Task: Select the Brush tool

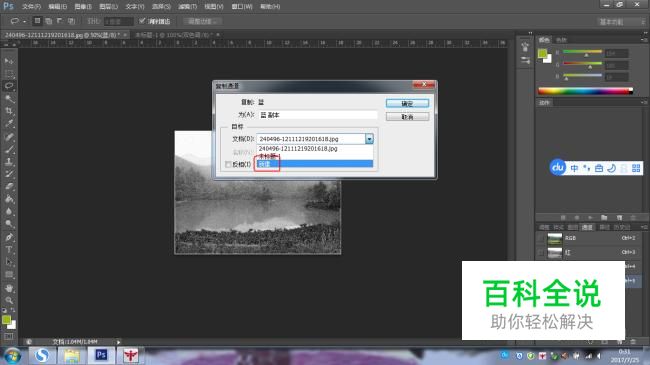Action: pos(9,149)
